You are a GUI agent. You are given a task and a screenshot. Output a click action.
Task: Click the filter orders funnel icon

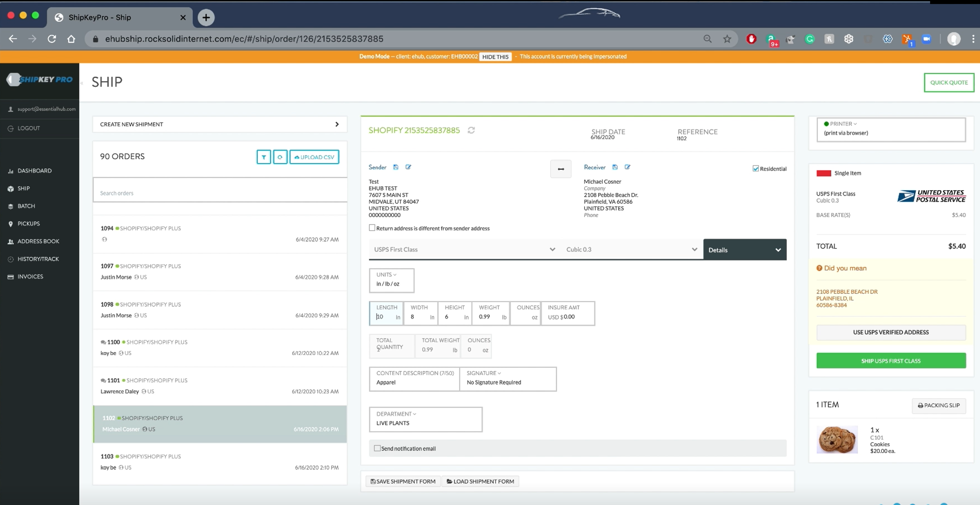coord(264,157)
